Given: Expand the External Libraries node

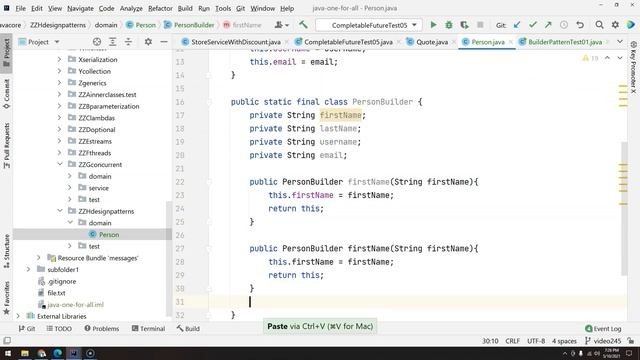Looking at the screenshot, I should (x=18, y=316).
